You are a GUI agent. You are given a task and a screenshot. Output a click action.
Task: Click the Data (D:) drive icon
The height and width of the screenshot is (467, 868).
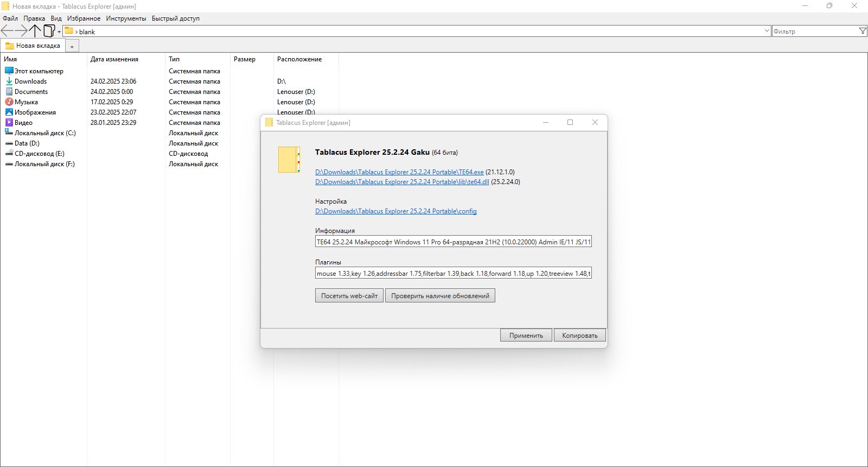click(x=9, y=143)
